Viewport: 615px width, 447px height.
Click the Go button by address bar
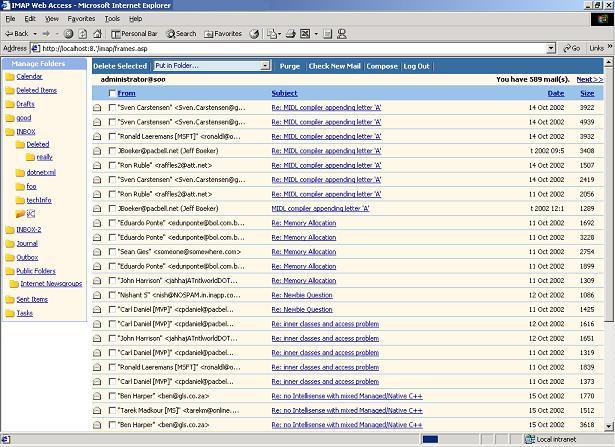(571, 48)
